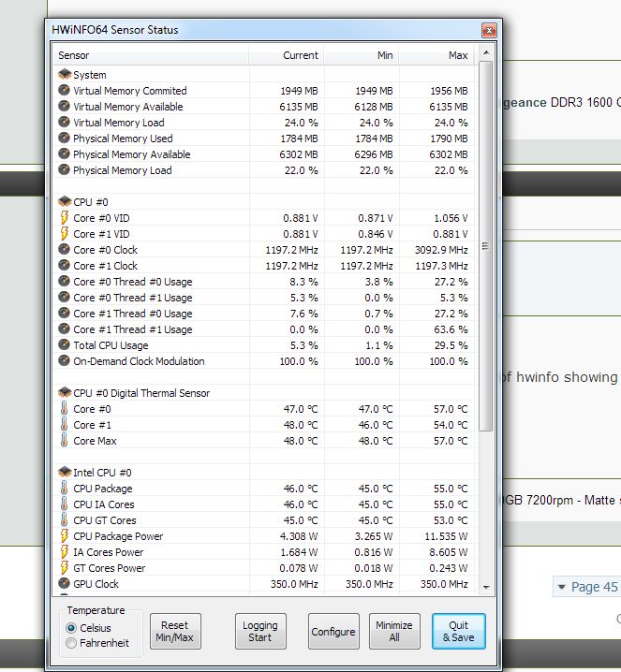The image size is (621, 672).
Task: Click the CPU Package thermometer icon
Action: pyautogui.click(x=64, y=489)
